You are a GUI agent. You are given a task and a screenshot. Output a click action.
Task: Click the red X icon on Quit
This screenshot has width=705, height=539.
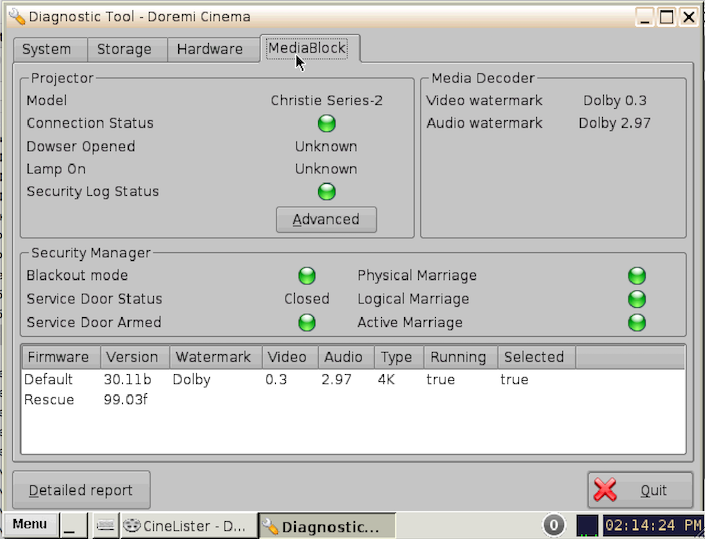pyautogui.click(x=605, y=490)
